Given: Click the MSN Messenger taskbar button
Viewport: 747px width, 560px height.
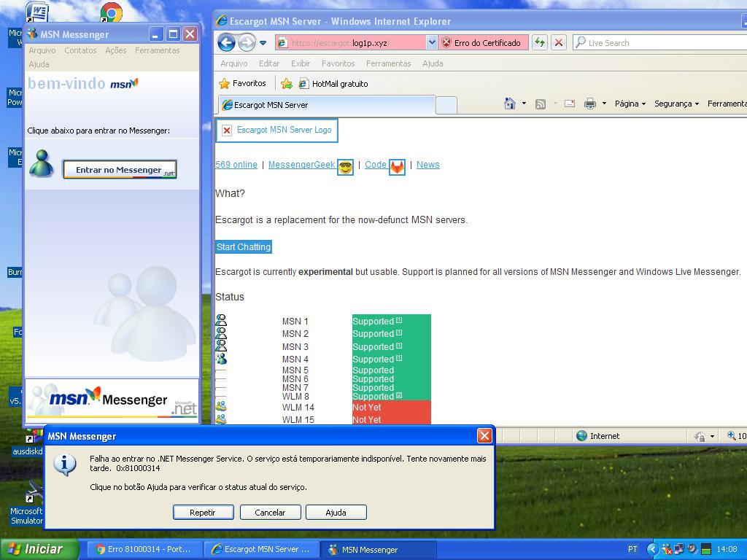Looking at the screenshot, I should coord(378,549).
